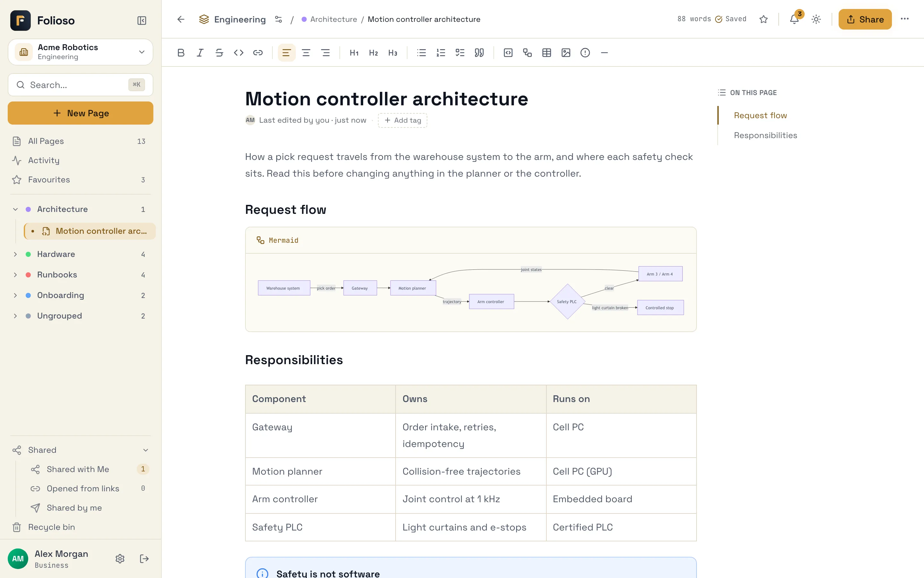Open Motion controller arc... page in sidebar
This screenshot has width=924, height=578.
[90, 231]
